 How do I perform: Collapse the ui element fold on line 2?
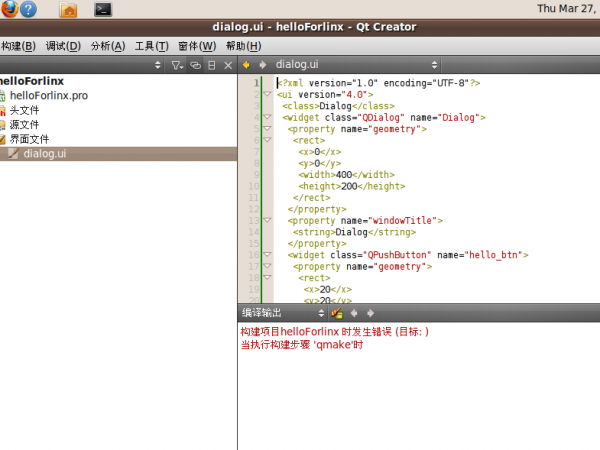tap(267, 94)
